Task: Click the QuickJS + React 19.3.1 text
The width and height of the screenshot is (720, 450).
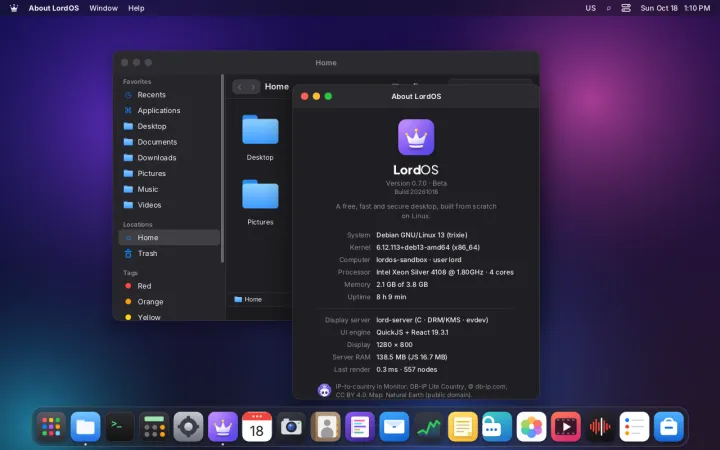Action: click(412, 332)
